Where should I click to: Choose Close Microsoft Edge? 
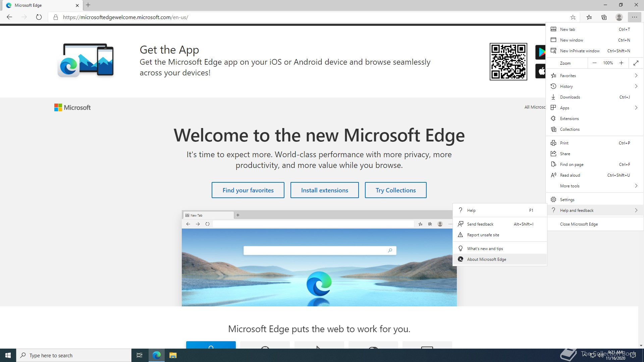[x=595, y=224]
